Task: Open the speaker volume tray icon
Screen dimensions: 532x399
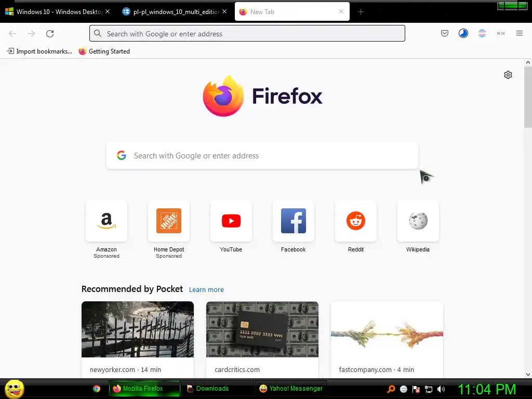Action: 441,389
